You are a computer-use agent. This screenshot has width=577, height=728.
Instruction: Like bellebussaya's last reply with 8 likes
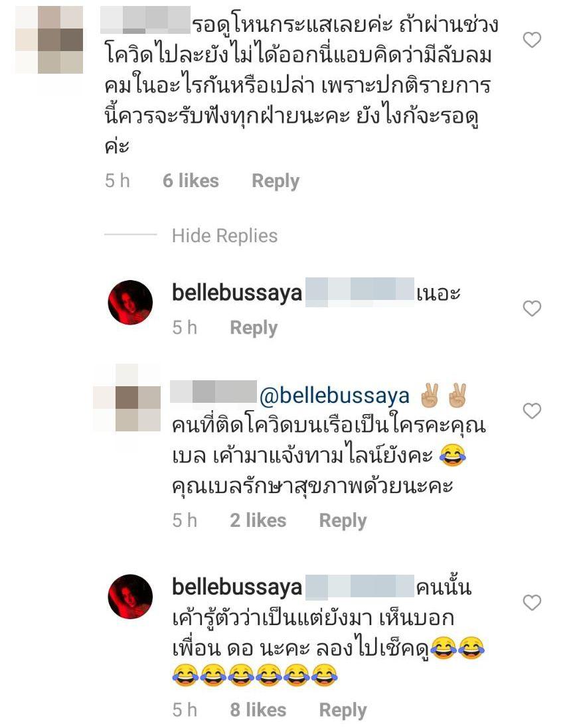click(x=532, y=603)
